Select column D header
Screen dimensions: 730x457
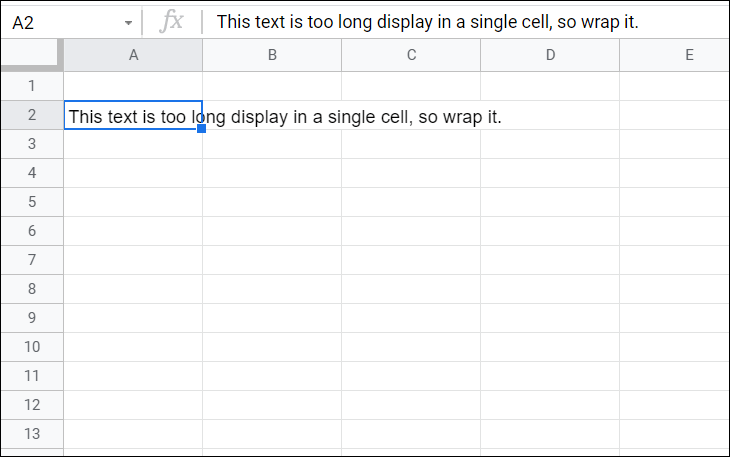click(550, 55)
